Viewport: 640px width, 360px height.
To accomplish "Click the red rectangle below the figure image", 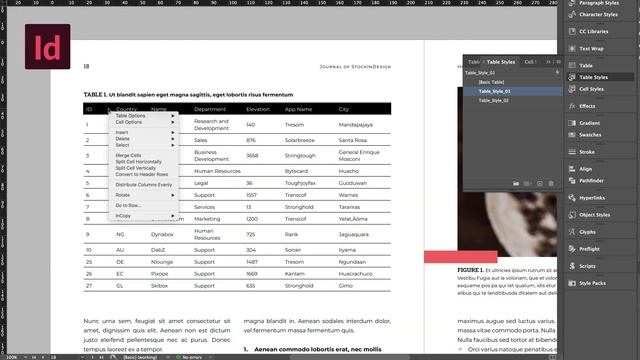I will click(x=460, y=257).
